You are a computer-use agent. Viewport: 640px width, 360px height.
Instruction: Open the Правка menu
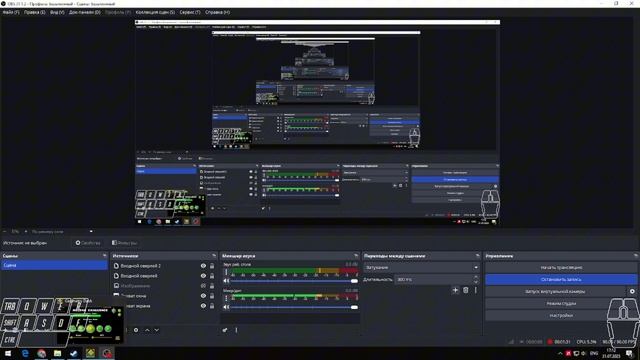click(34, 12)
